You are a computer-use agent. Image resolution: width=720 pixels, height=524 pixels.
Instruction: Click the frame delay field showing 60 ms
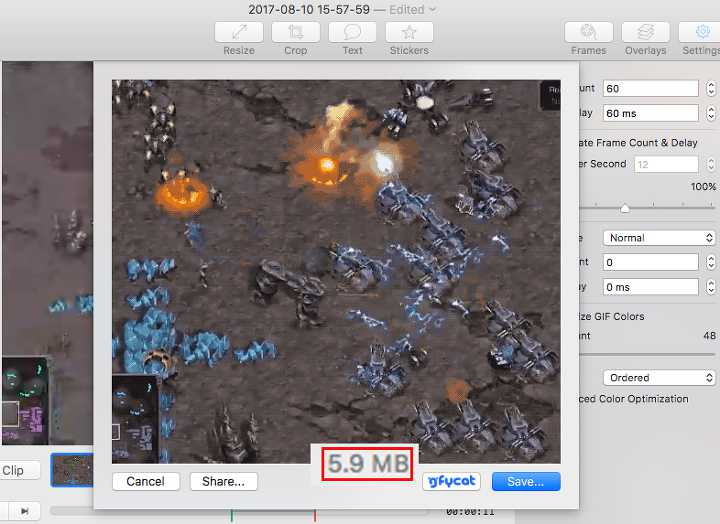point(651,113)
